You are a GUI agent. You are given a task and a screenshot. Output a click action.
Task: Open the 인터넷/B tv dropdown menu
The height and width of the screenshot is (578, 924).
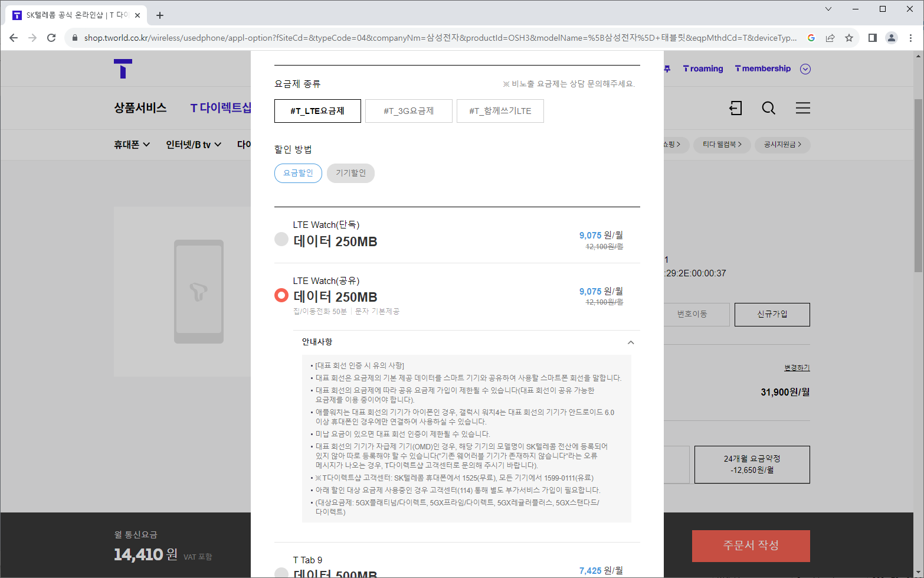[x=194, y=145]
